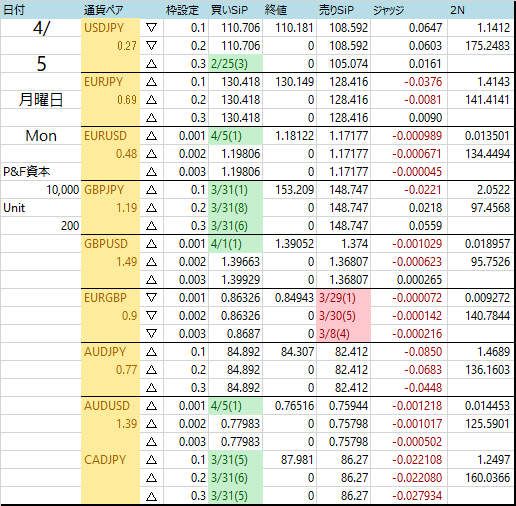Click the up triangle in AUDUSD 0.002 row
Screen dimensions: 516x506
tap(151, 424)
